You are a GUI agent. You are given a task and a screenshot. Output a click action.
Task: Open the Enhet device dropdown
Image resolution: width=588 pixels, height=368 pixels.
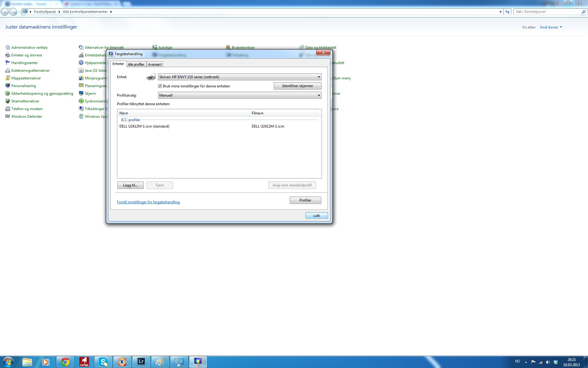239,77
